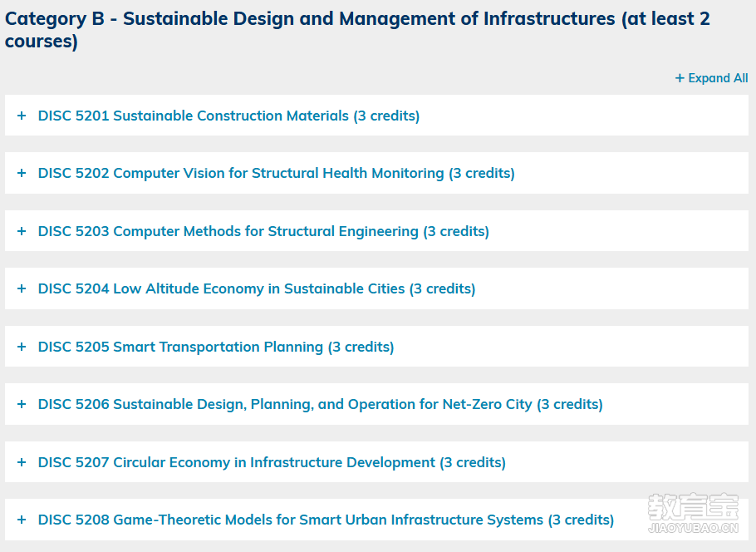Screen dimensions: 756x552
Task: Click the plus icon beside DISC 5202
Action: [x=22, y=173]
